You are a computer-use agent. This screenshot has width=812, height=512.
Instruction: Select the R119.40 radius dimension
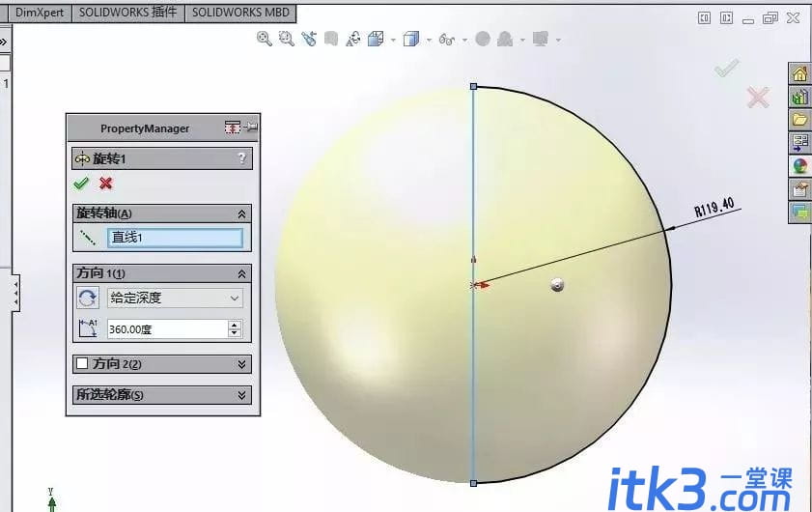714,208
